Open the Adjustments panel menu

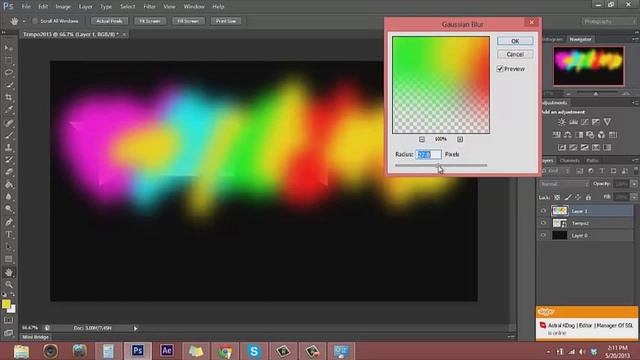click(635, 103)
